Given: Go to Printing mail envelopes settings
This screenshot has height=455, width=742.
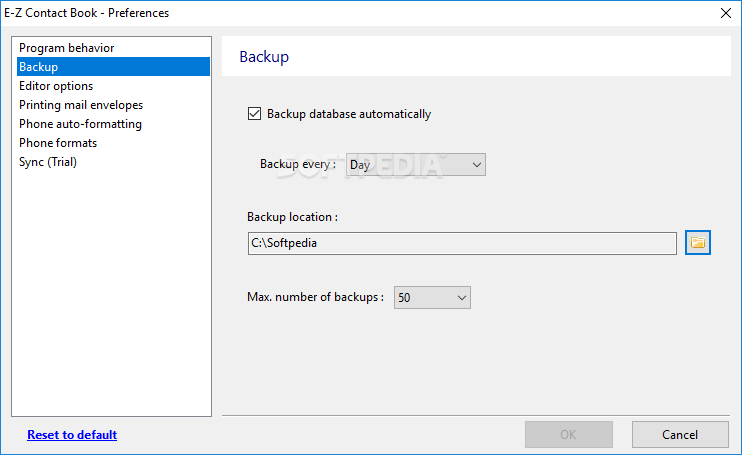Looking at the screenshot, I should 113,105.
